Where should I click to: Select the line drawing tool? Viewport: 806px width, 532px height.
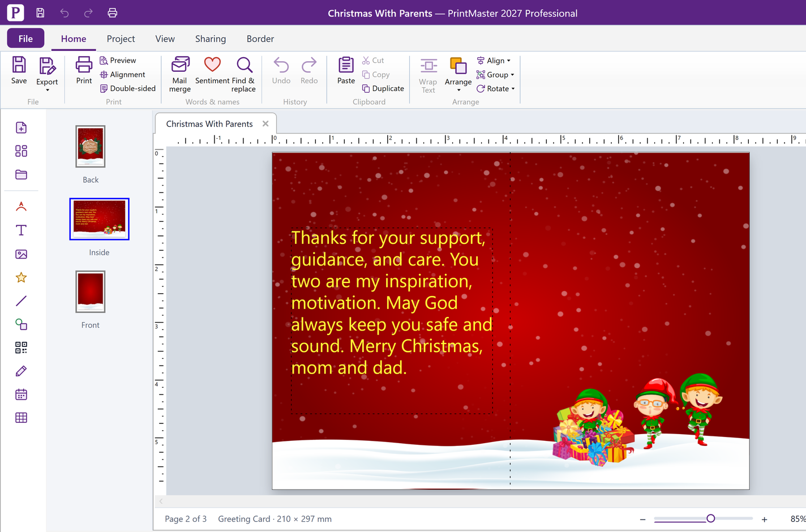(x=21, y=301)
